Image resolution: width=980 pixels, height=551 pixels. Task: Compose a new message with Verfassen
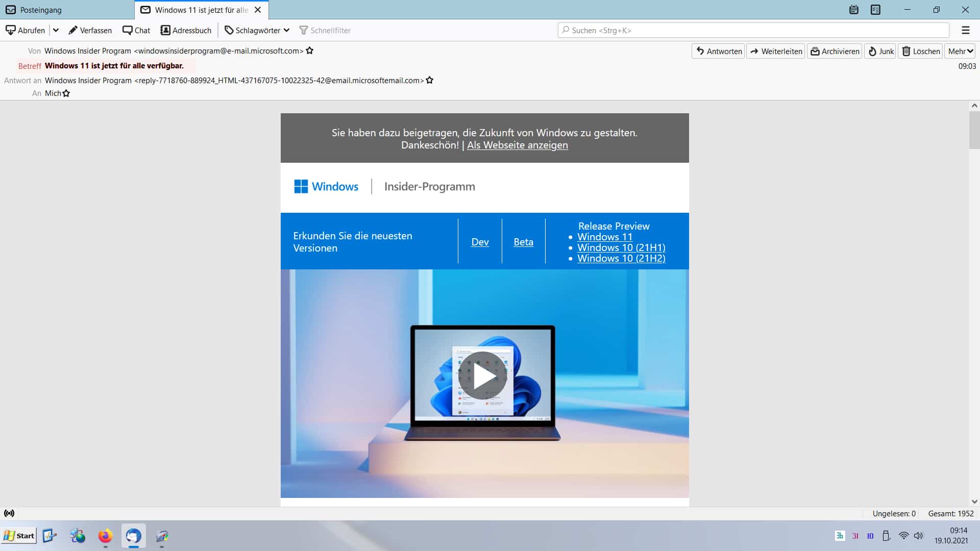tap(90, 30)
